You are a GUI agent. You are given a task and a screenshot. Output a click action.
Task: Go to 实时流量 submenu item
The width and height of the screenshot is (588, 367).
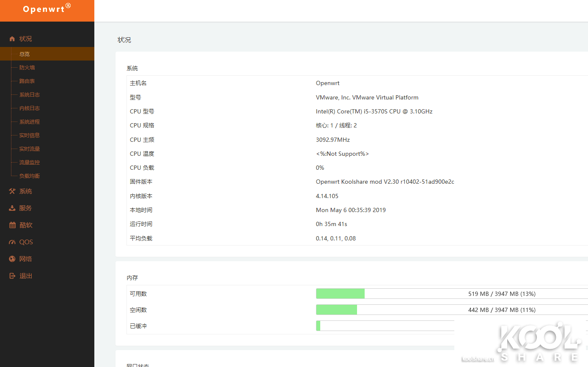[x=30, y=149]
